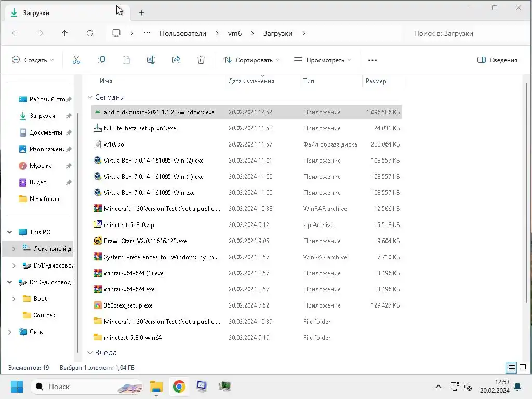Click the Brawl_Stars exe icon
Image resolution: width=532 pixels, height=399 pixels.
(97, 241)
